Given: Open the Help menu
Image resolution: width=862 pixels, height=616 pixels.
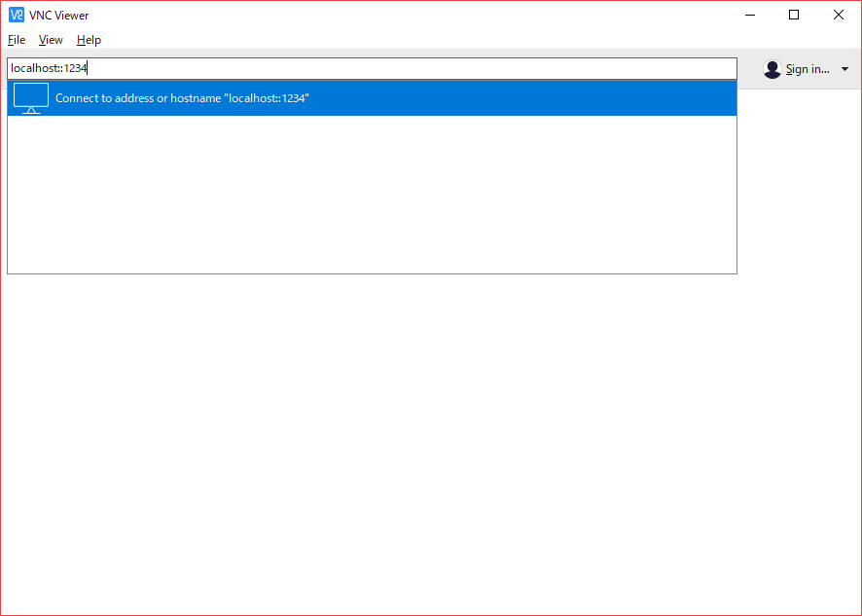Looking at the screenshot, I should [89, 40].
